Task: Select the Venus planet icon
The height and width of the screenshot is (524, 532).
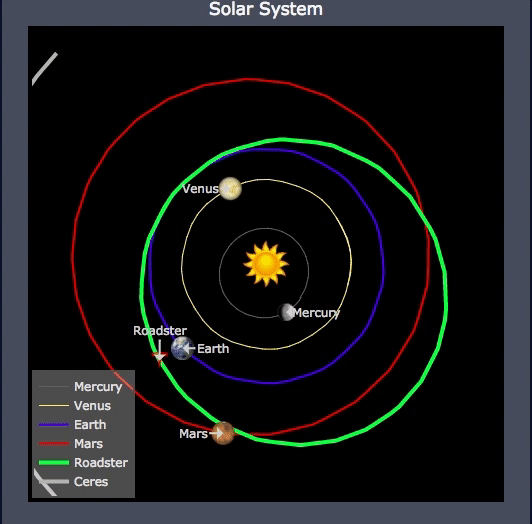Action: 230,188
